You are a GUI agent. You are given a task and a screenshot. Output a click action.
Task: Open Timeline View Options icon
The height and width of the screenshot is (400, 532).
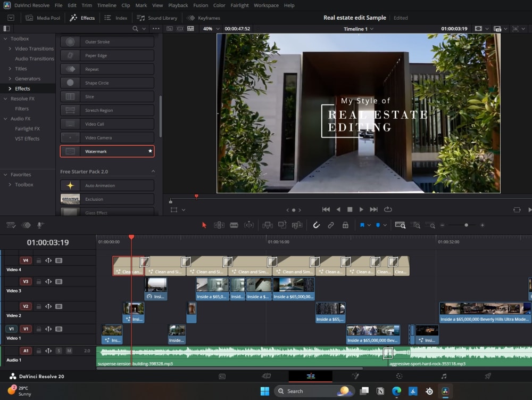pyautogui.click(x=11, y=225)
